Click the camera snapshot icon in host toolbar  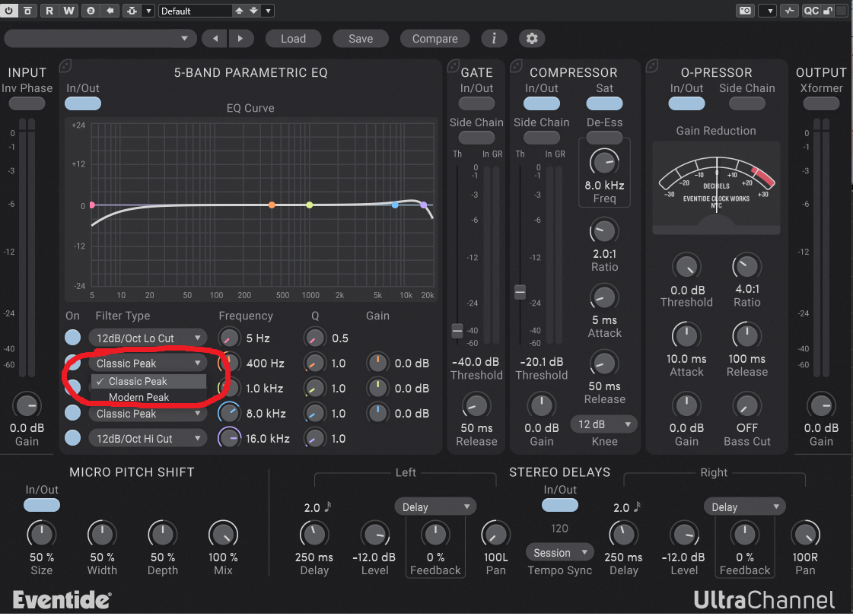(x=745, y=11)
